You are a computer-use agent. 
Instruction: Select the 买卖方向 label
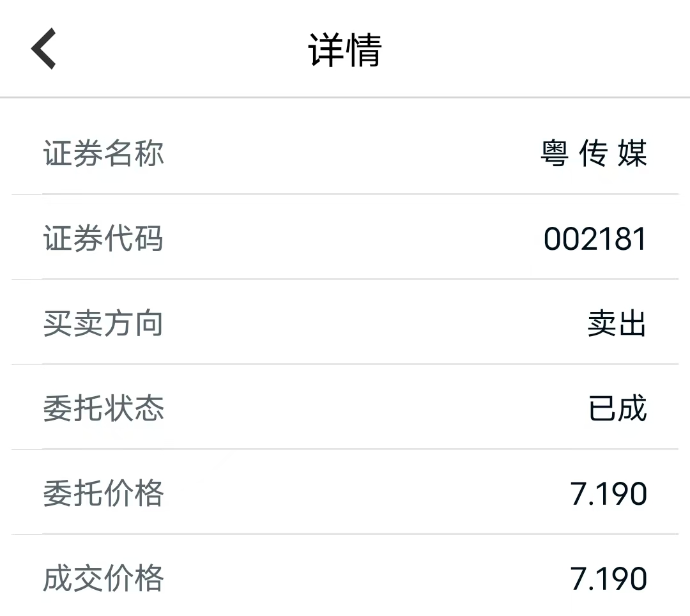tap(103, 323)
